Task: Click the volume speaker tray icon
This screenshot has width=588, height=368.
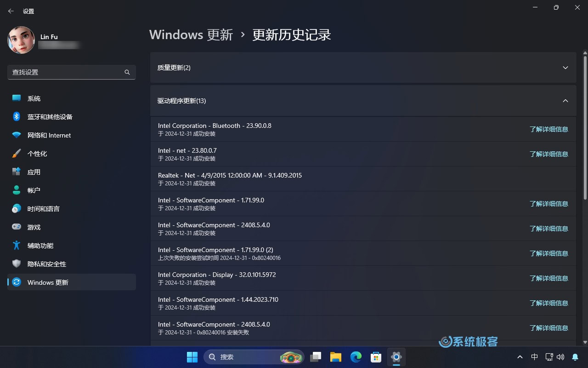Action: (560, 357)
